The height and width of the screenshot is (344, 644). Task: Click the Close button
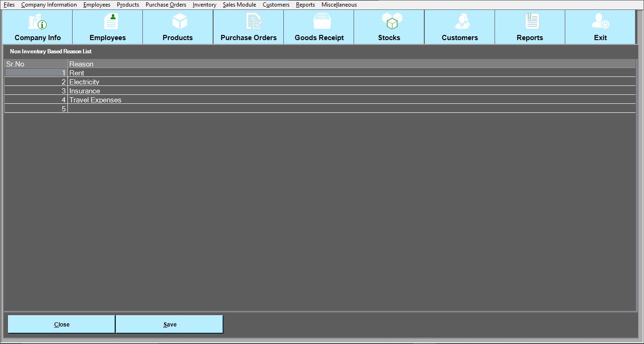coord(62,324)
